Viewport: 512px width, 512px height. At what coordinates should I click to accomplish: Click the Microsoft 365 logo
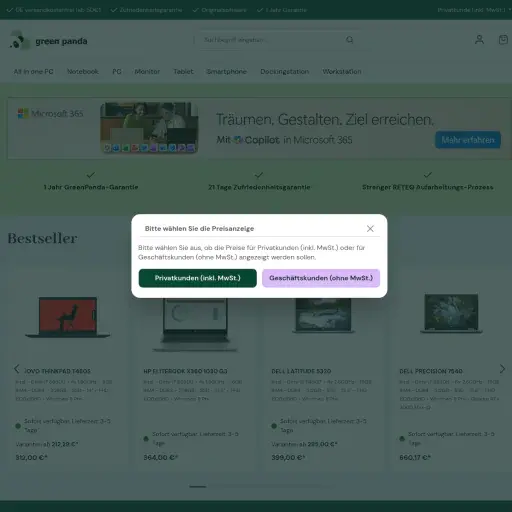click(50, 114)
